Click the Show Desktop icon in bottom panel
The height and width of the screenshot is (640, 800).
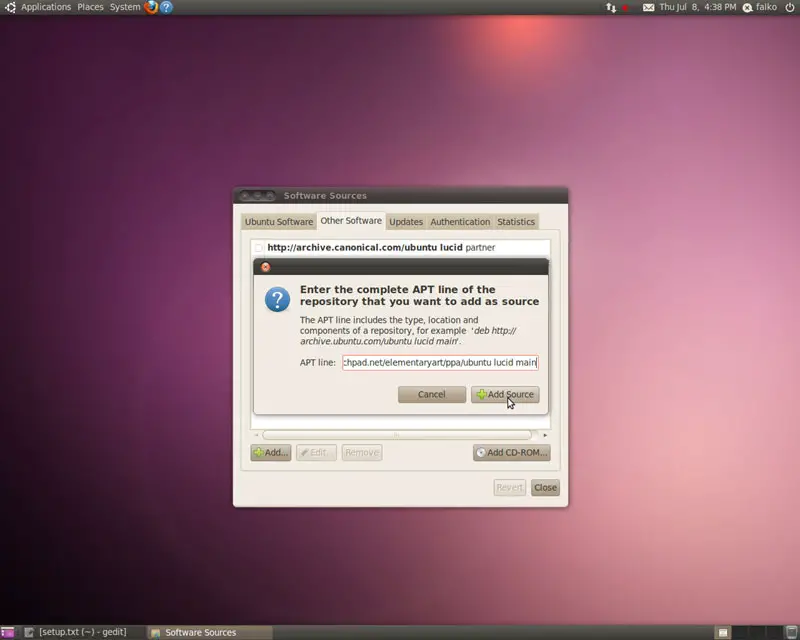tap(8, 632)
